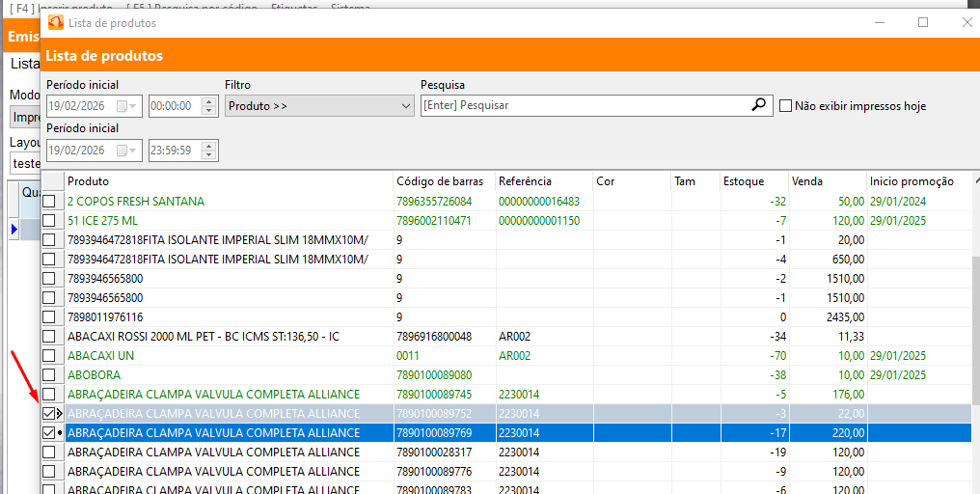
Task: Click the 00:00:00 time spinner arrows
Action: [x=208, y=106]
